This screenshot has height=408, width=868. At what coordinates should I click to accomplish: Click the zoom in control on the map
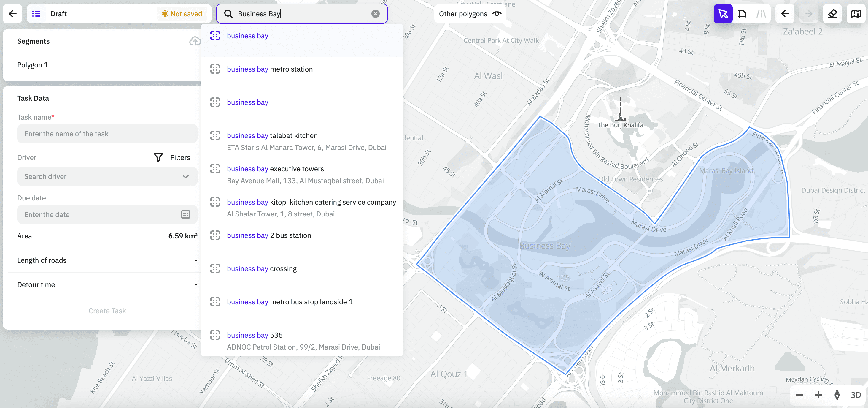click(818, 395)
